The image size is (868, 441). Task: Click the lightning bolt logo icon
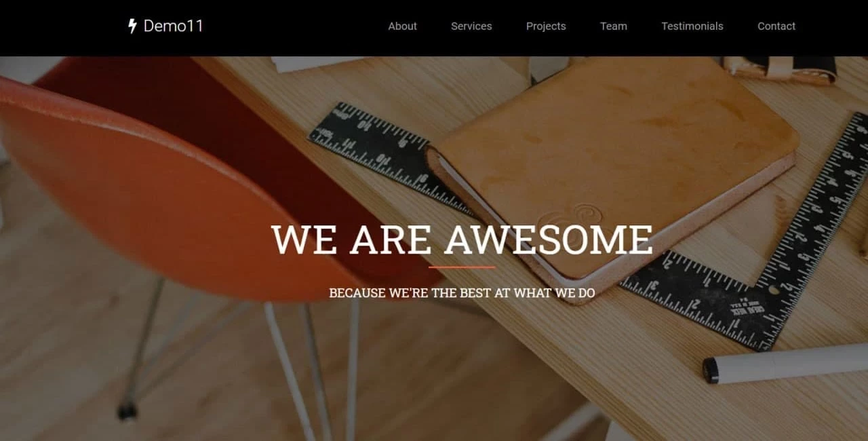point(132,26)
